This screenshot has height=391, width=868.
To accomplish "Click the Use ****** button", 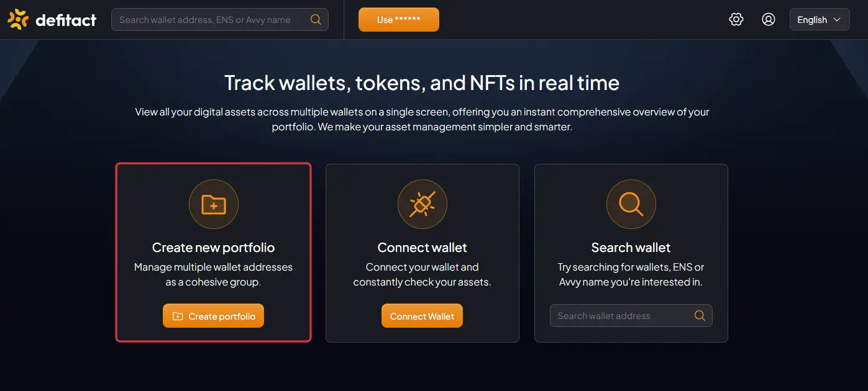I will pyautogui.click(x=399, y=20).
